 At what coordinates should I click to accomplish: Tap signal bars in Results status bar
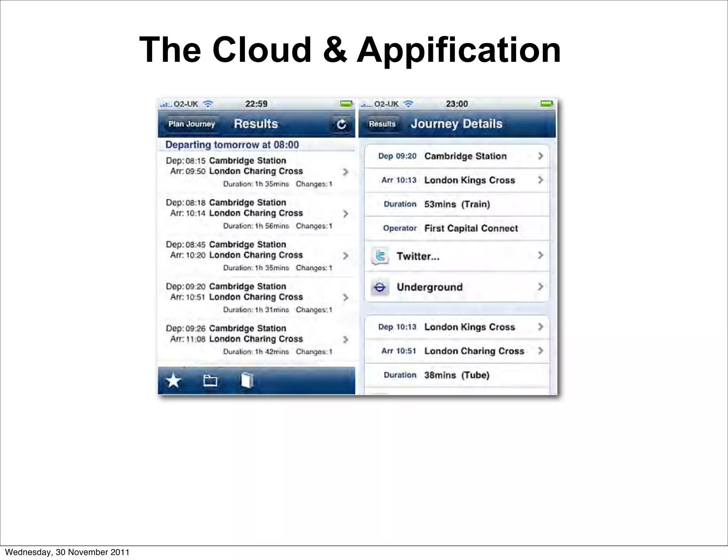(x=166, y=104)
